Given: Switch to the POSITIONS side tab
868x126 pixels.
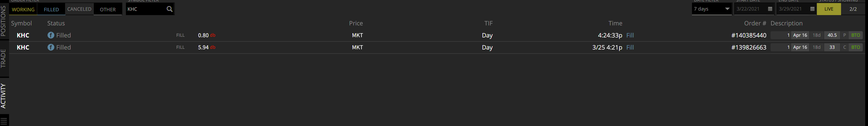Looking at the screenshot, I should (x=4, y=21).
